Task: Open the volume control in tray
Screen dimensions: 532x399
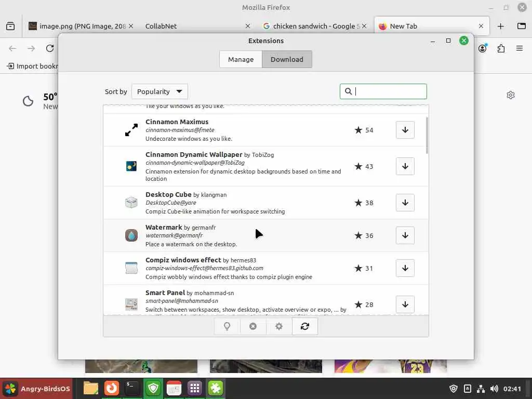Action: point(494,389)
